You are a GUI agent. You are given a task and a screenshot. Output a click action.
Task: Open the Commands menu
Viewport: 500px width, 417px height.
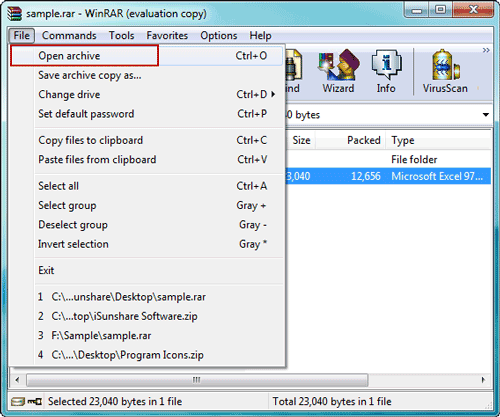[69, 35]
